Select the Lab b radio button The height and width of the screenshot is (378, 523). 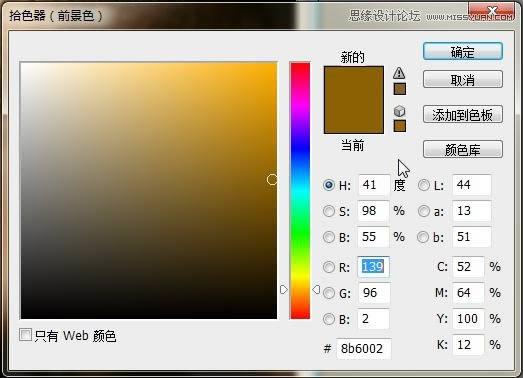click(423, 237)
